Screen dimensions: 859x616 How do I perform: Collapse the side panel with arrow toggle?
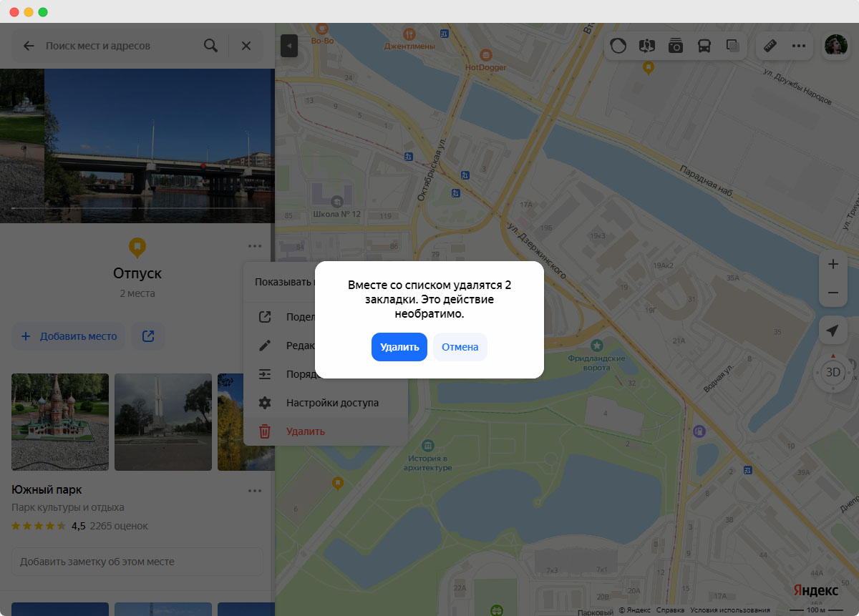[288, 46]
